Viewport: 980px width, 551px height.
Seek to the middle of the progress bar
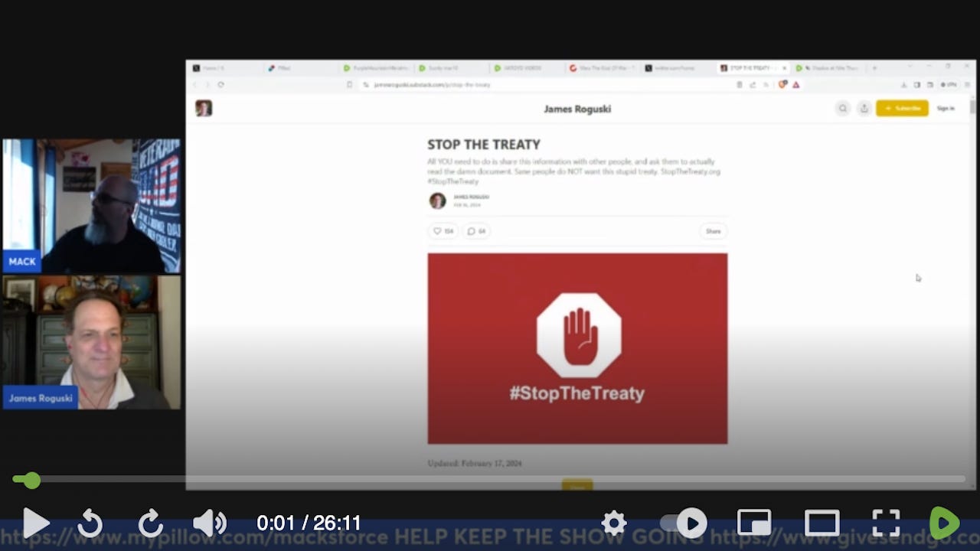[x=490, y=480]
